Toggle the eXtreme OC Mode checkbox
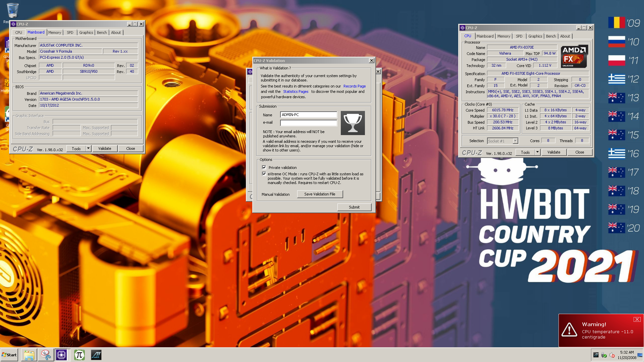 pos(264,174)
